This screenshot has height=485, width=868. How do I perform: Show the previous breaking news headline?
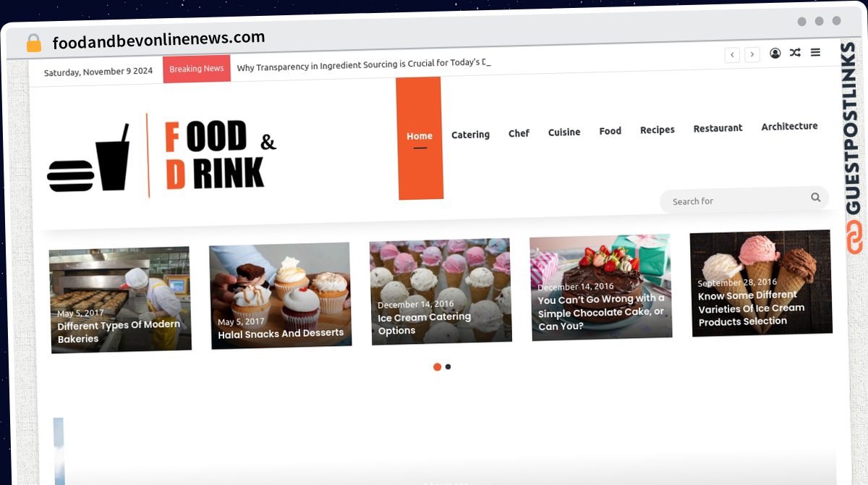pos(732,55)
